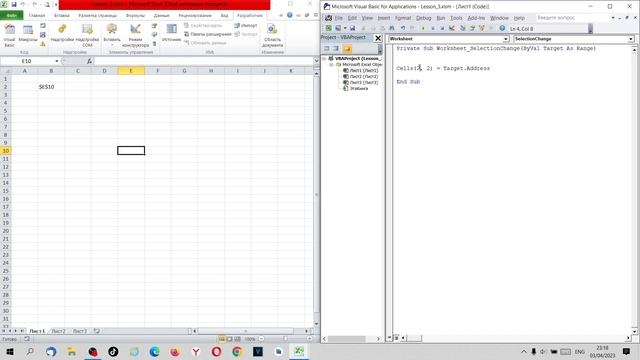
Task: Select the Normal view button in status bar
Action: pos(222,339)
